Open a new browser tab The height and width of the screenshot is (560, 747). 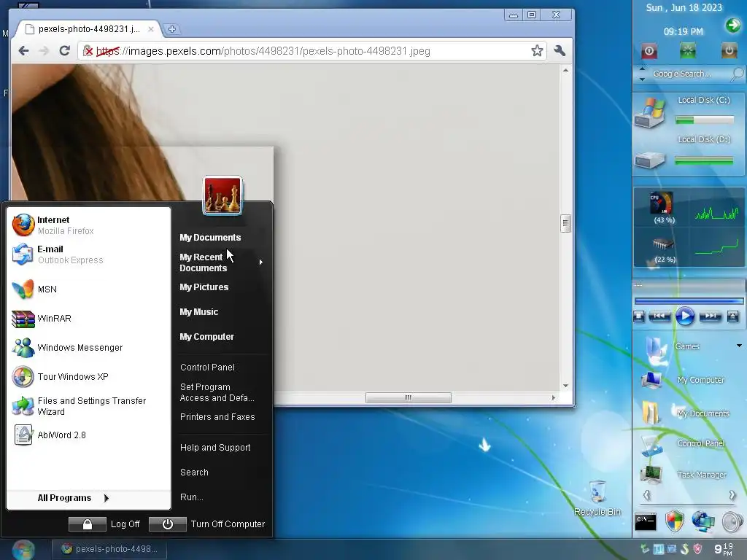coord(172,29)
